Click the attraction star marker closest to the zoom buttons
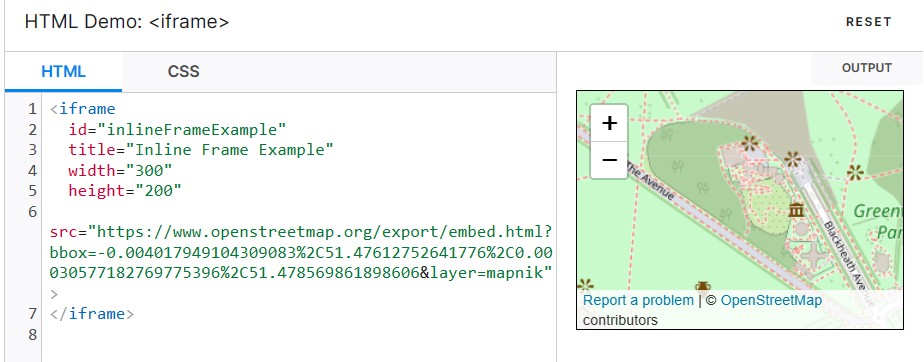924x362 pixels. pos(749,143)
